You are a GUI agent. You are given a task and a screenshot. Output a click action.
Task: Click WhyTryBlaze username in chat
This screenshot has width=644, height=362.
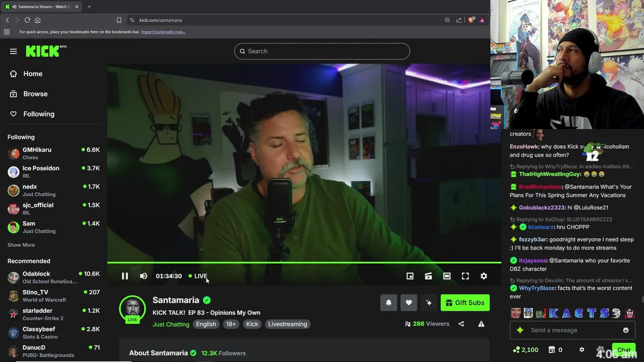tap(537, 288)
